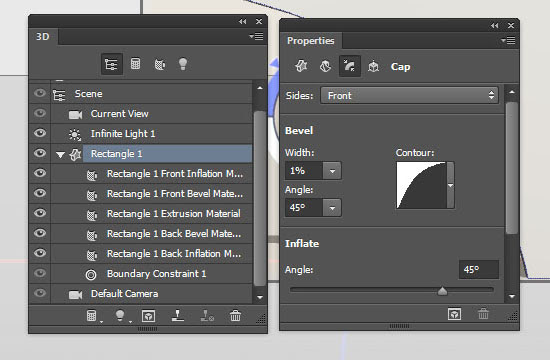Click the camera icon of Current View
550x360 pixels.
[x=75, y=114]
